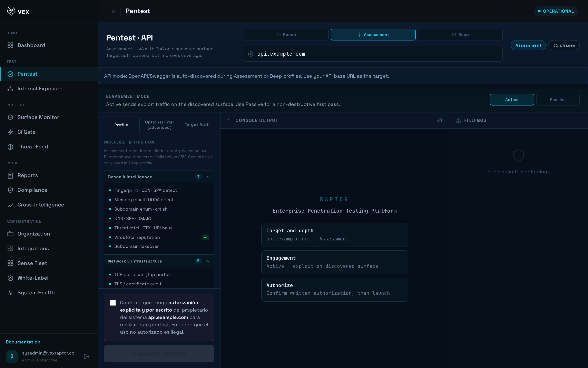Screen dimensions: 588x368
Task: Click the Assessment pill beside 35 phases
Action: tap(528, 45)
